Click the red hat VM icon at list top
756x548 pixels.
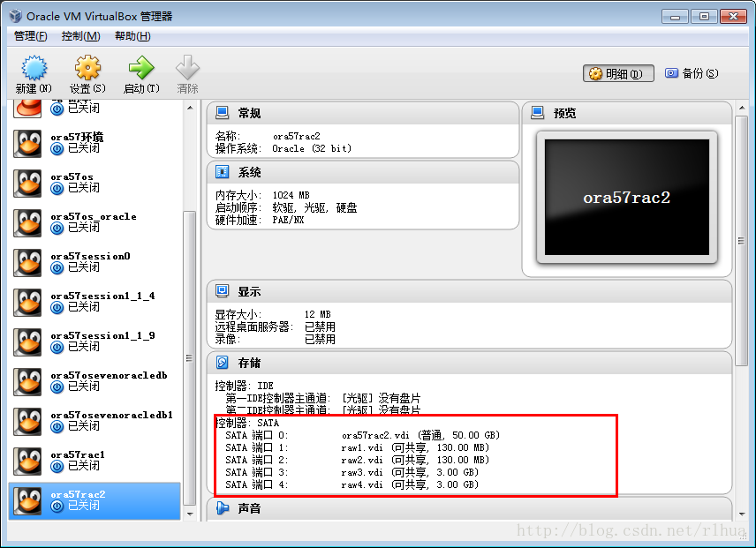(28, 108)
